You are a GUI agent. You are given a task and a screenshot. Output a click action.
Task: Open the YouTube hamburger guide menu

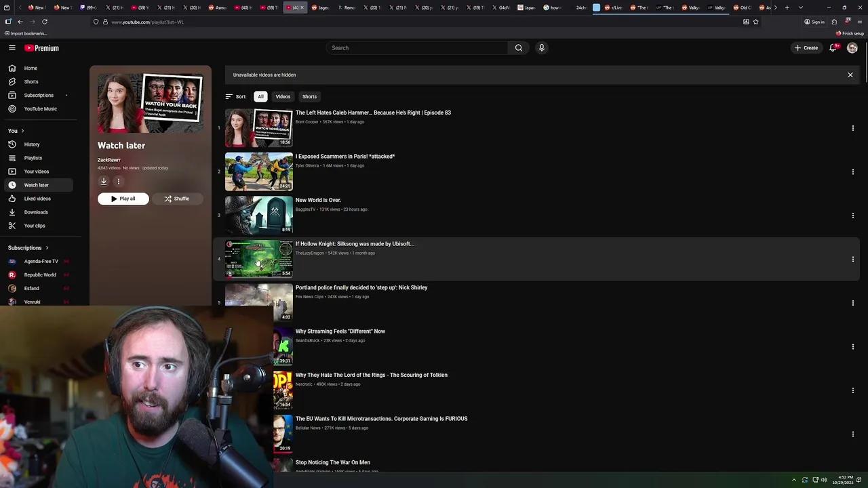coord(12,47)
